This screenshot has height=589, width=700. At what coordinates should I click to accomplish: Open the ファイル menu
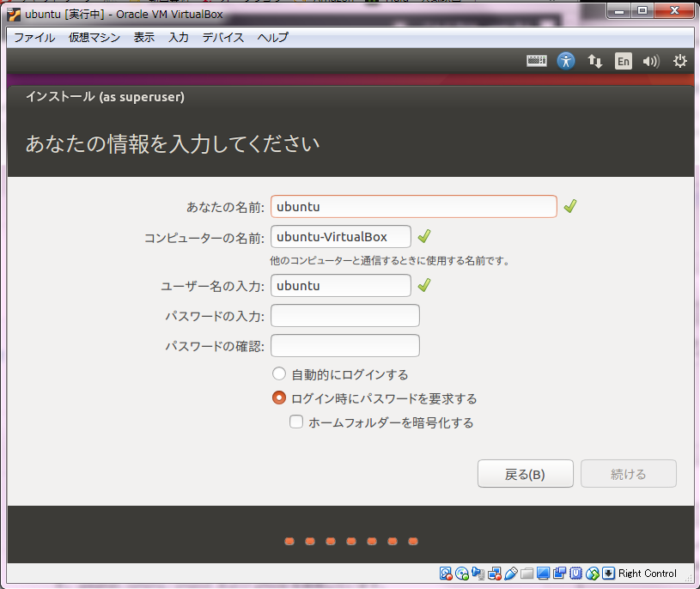tap(34, 38)
